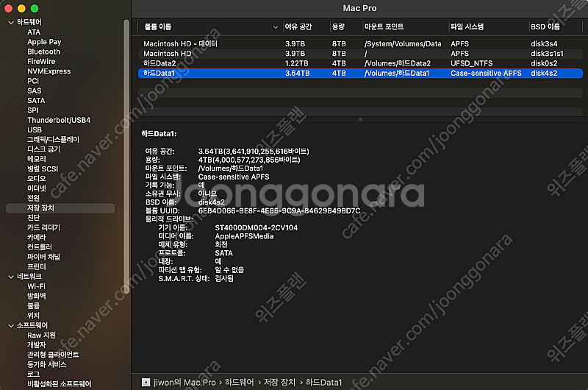This screenshot has height=390, width=588.
Task: Collapse the 하드웨어 section in sidebar
Action: (11, 23)
